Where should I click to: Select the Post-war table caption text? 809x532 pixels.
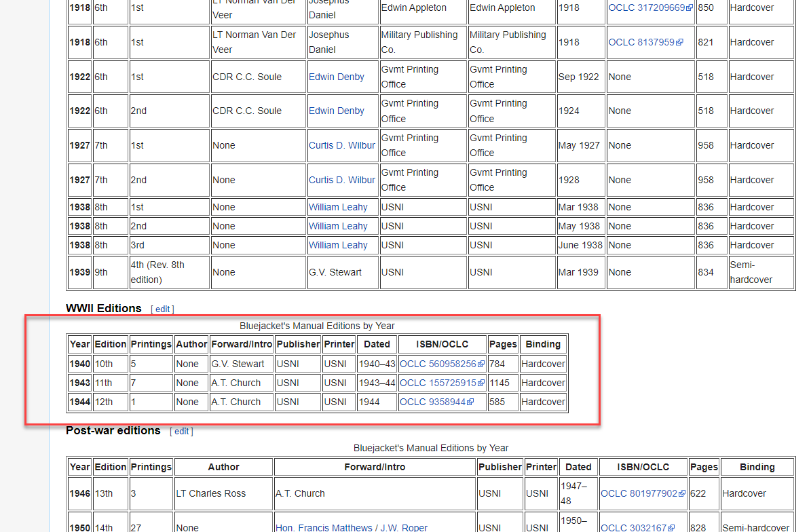pos(431,449)
